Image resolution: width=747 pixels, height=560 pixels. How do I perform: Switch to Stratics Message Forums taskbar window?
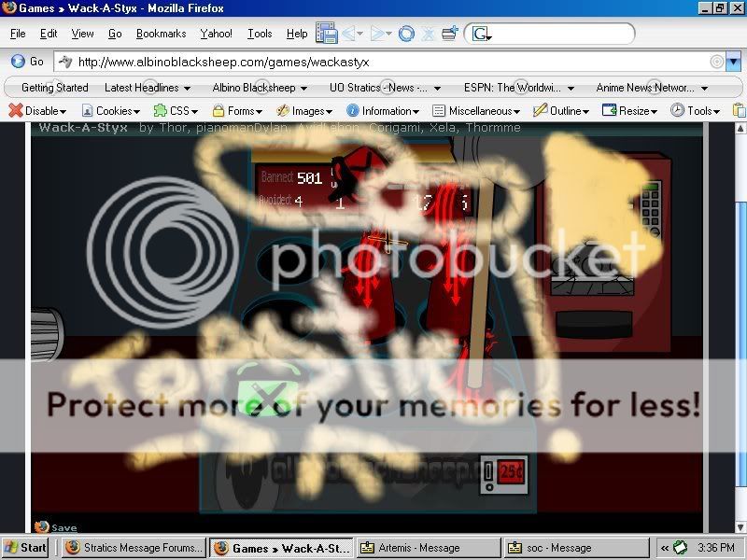[134, 548]
